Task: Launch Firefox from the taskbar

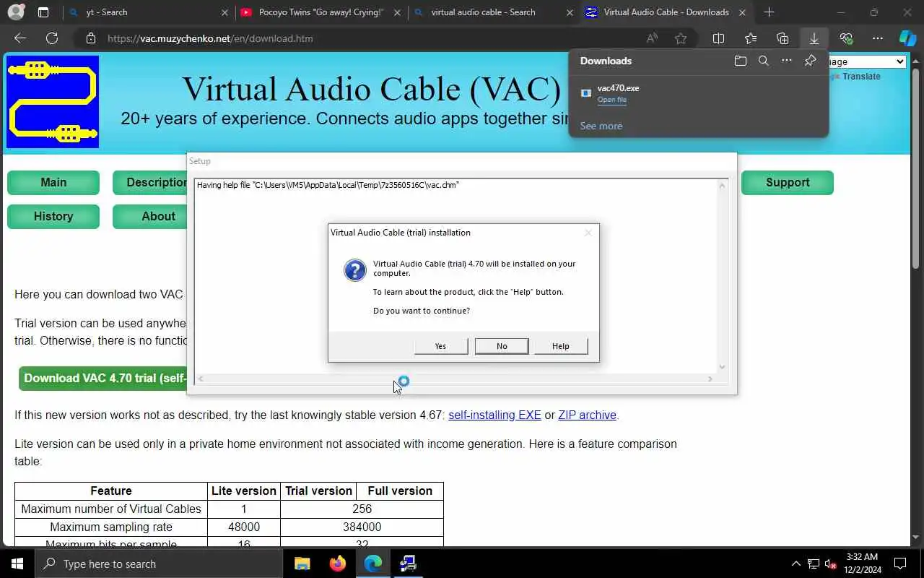Action: point(338,564)
